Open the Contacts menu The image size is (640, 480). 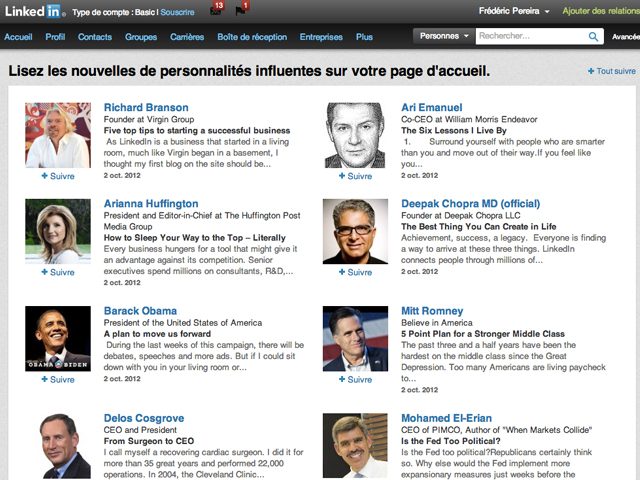tap(95, 37)
